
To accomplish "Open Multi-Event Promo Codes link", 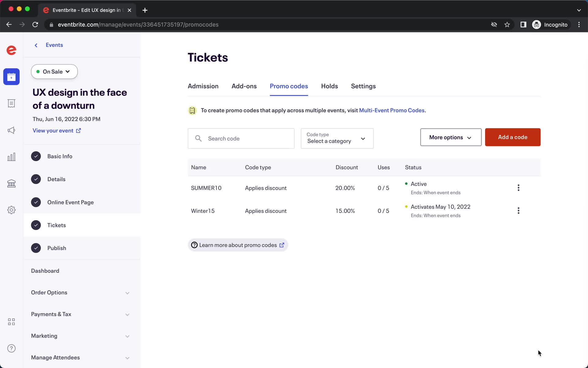I will pos(392,110).
